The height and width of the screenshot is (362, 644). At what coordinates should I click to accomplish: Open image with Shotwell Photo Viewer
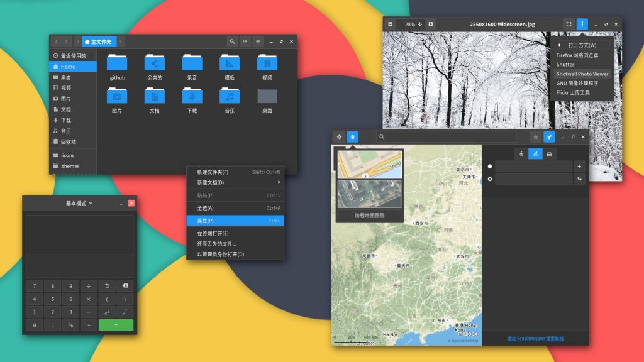tap(582, 74)
